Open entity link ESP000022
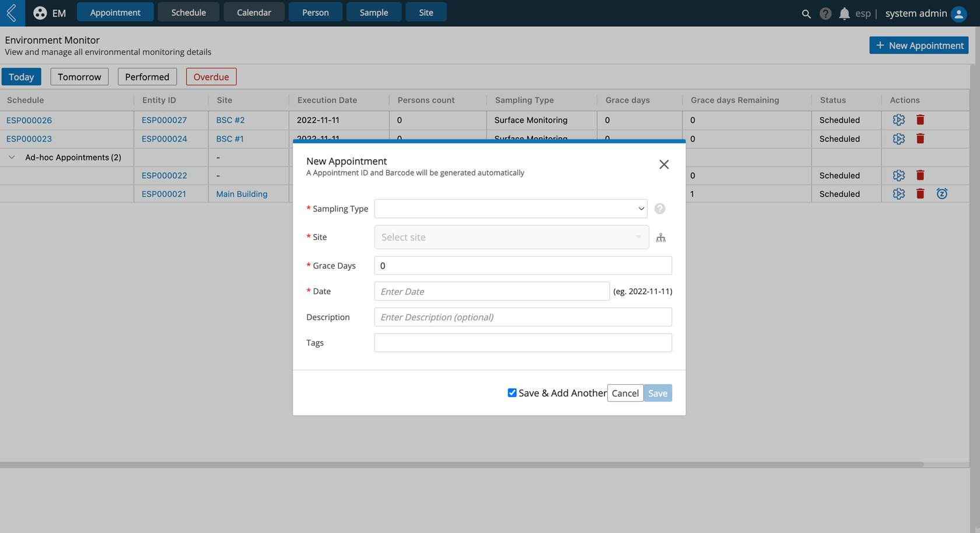Image resolution: width=980 pixels, height=533 pixels. click(x=164, y=175)
